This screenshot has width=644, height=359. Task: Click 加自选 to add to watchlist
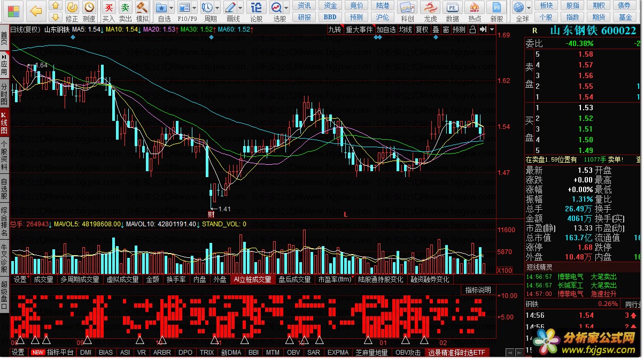coord(386,29)
